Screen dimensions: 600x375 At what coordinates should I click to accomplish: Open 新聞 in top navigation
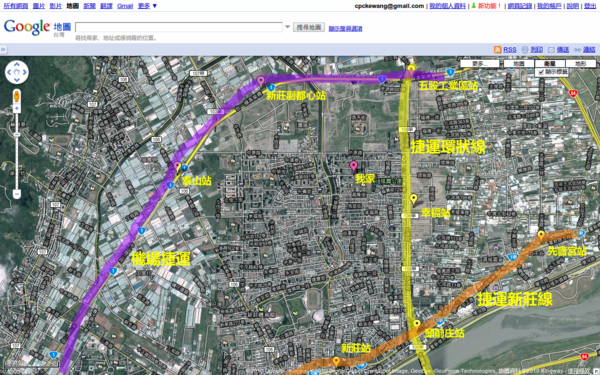coord(89,6)
